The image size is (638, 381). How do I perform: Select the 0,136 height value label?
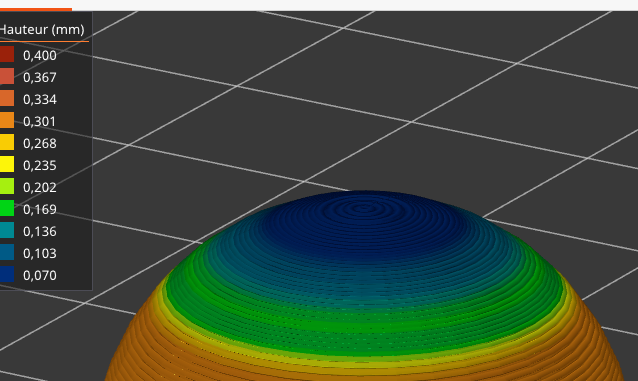pyautogui.click(x=40, y=231)
